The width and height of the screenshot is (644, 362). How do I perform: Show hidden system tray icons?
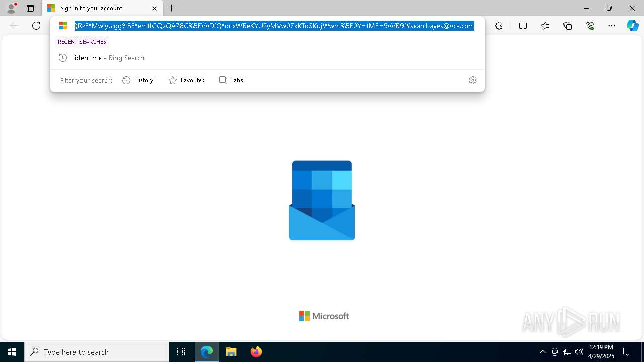[542, 352]
